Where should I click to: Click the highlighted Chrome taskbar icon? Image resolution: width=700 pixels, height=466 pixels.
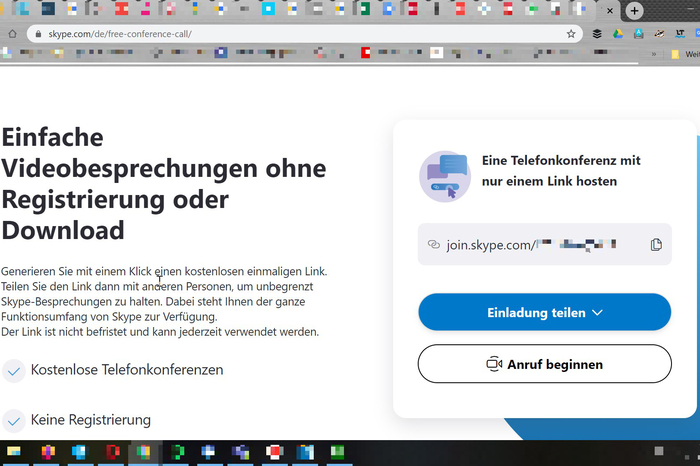(143, 452)
